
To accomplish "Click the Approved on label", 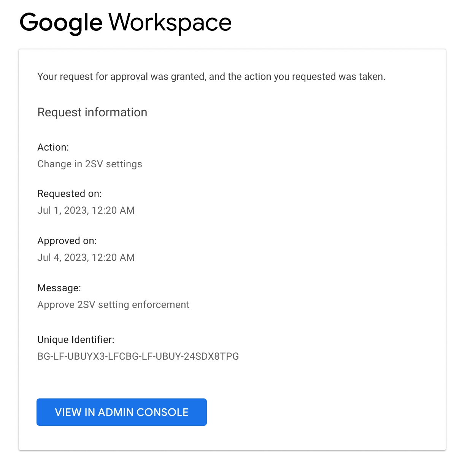I will tap(67, 241).
